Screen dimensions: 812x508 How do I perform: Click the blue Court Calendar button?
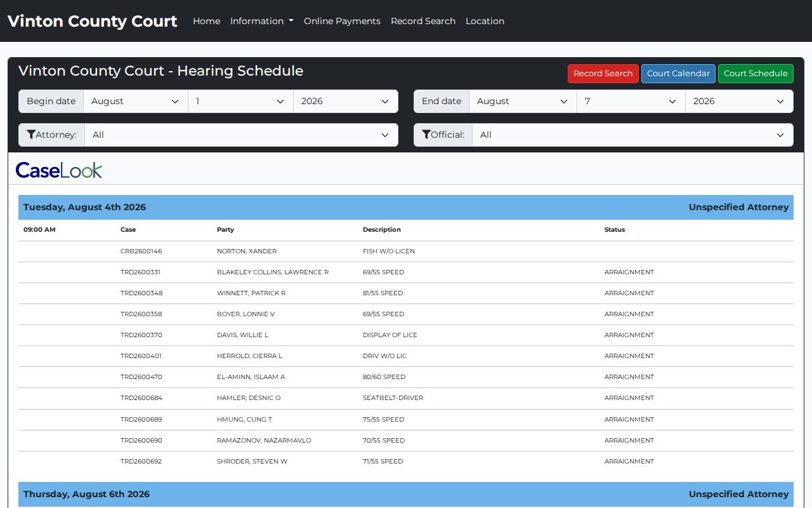pyautogui.click(x=678, y=74)
